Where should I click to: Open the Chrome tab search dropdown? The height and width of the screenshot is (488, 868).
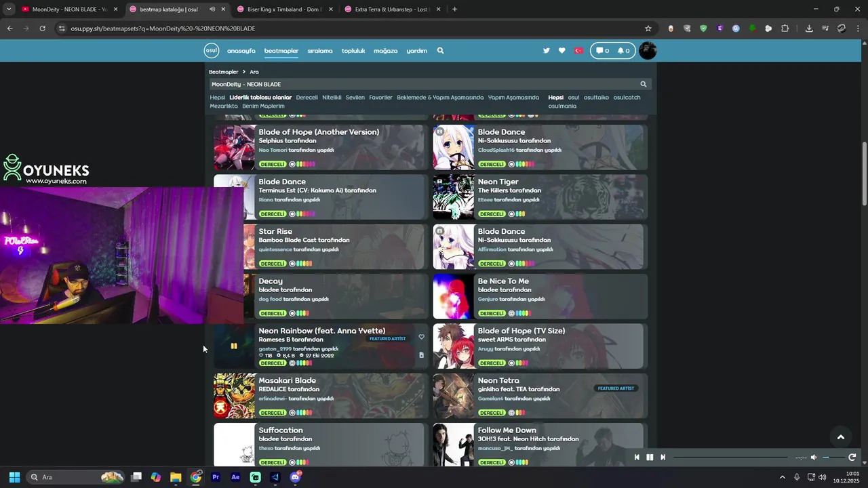click(x=8, y=9)
